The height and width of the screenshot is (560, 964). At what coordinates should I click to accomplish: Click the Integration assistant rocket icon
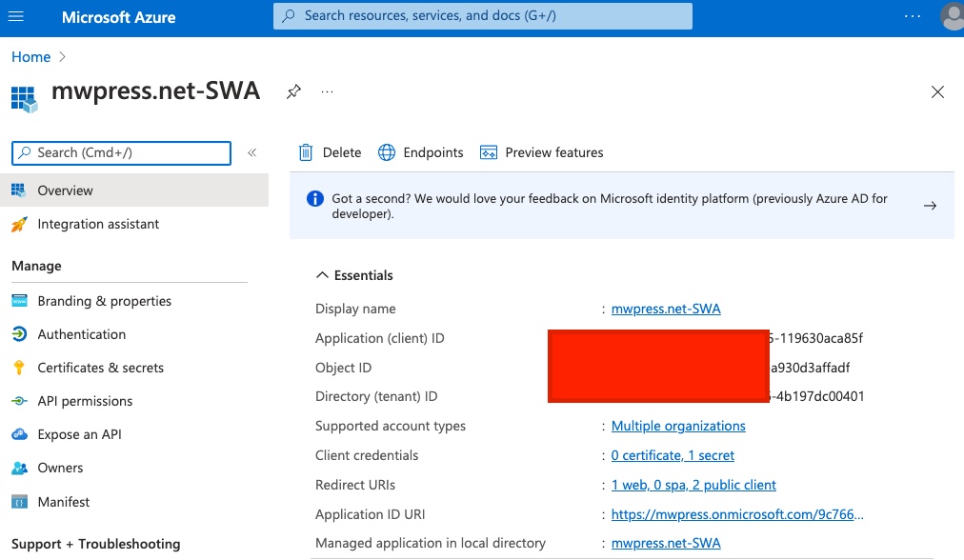pos(19,225)
